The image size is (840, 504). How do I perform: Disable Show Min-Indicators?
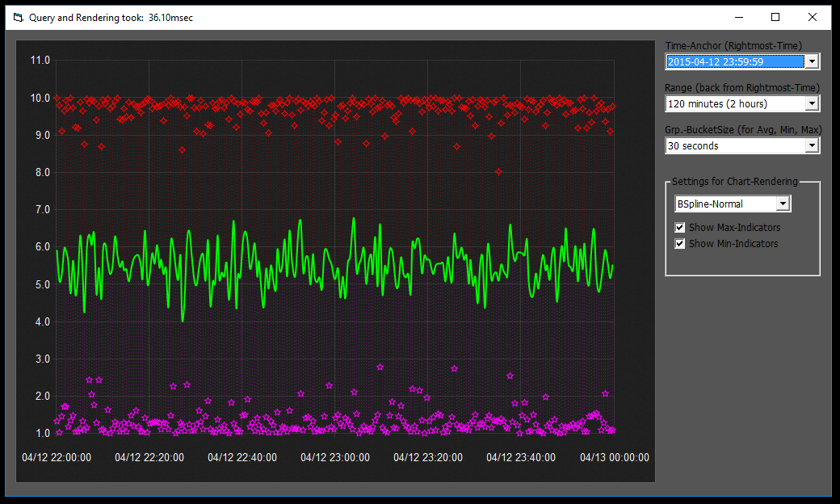679,243
